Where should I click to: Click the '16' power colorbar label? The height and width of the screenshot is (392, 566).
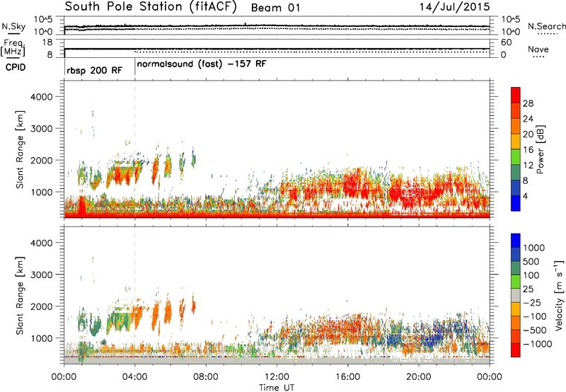click(x=528, y=150)
